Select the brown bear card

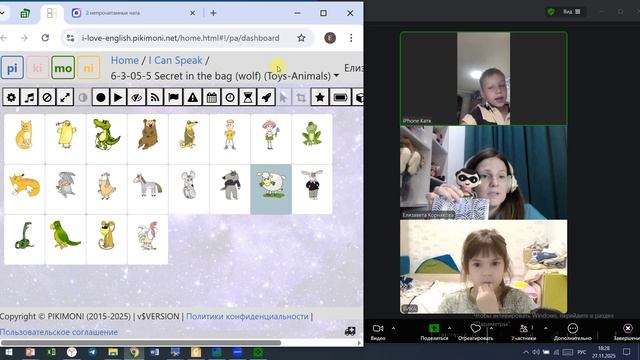click(x=148, y=139)
